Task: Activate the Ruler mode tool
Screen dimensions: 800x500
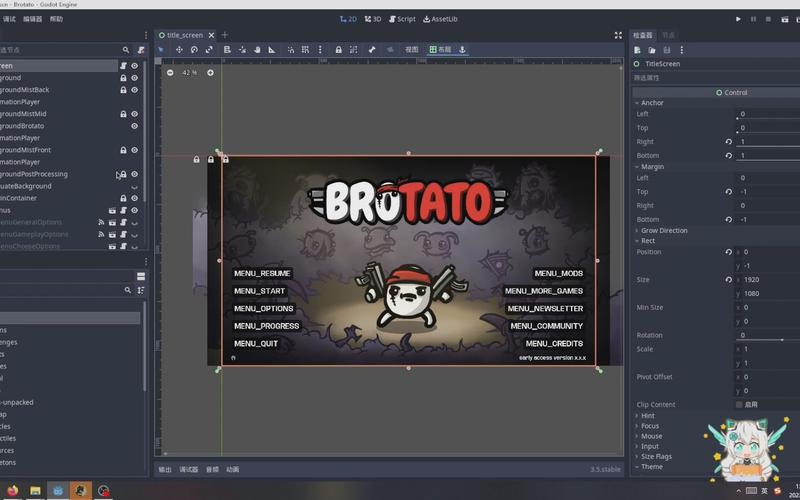Action: (x=272, y=49)
